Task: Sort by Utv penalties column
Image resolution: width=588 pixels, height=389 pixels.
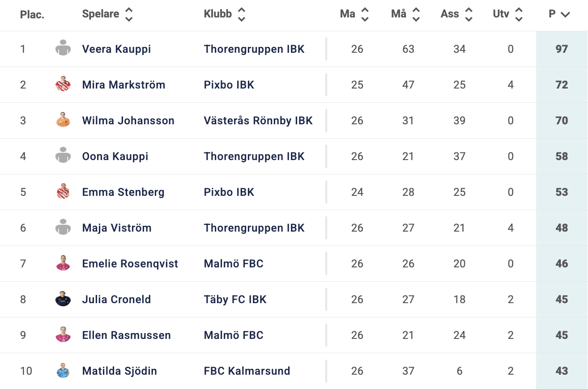Action: [x=507, y=14]
